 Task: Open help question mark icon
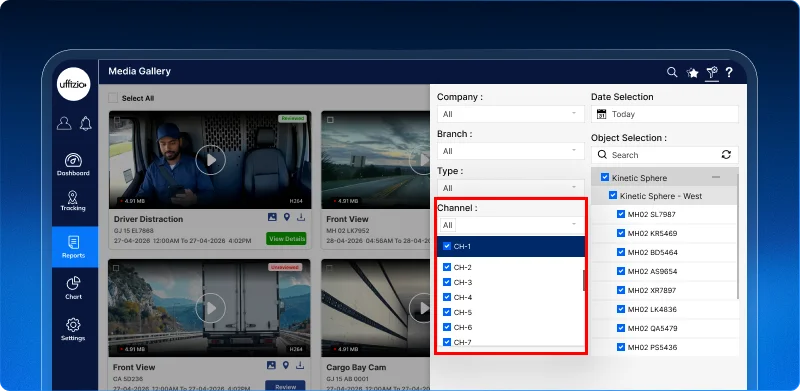729,72
